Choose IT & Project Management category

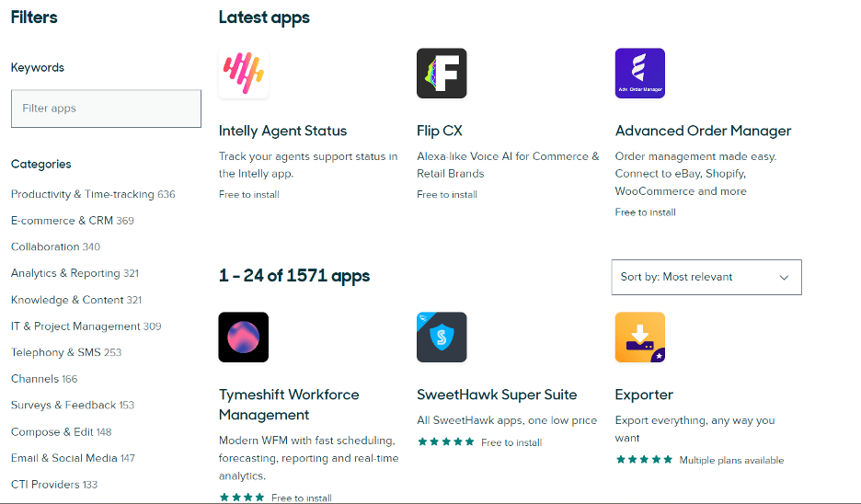(x=75, y=326)
